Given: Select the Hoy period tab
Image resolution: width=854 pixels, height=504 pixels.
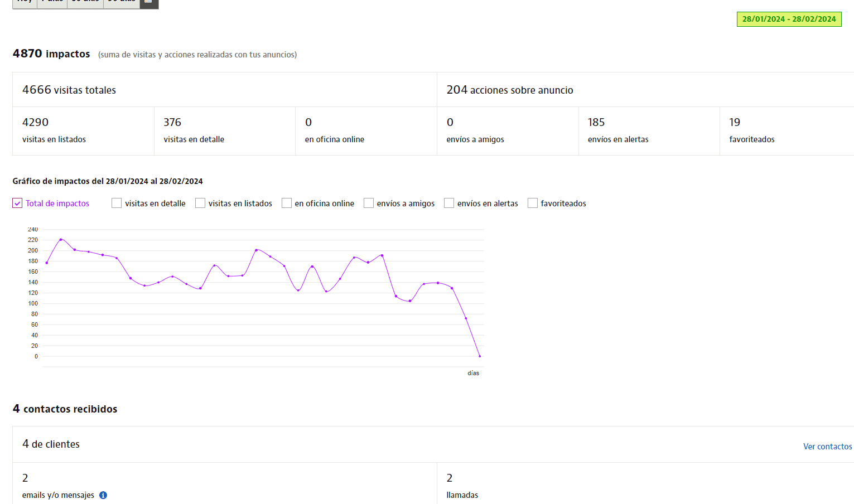Looking at the screenshot, I should (25, 2).
